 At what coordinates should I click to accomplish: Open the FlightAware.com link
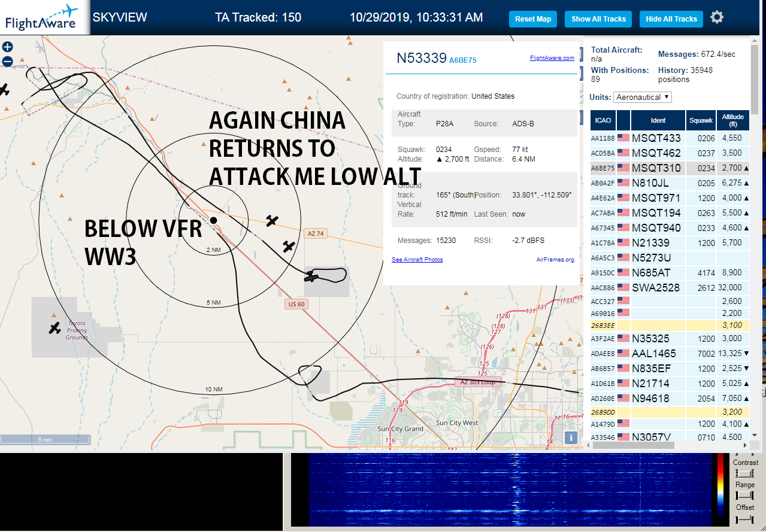[552, 58]
